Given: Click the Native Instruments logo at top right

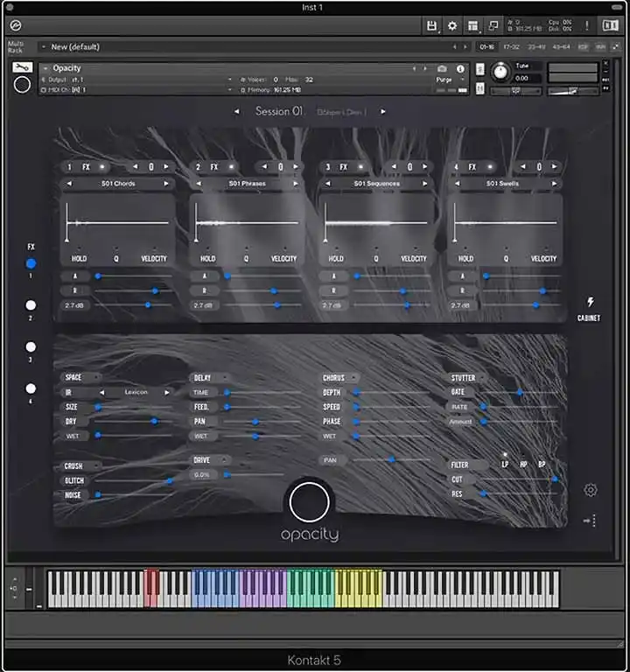Looking at the screenshot, I should coord(610,25).
